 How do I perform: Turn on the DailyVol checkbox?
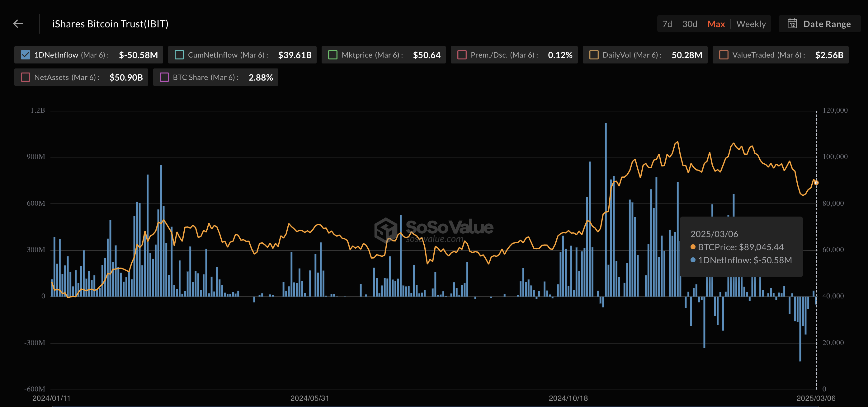point(594,55)
